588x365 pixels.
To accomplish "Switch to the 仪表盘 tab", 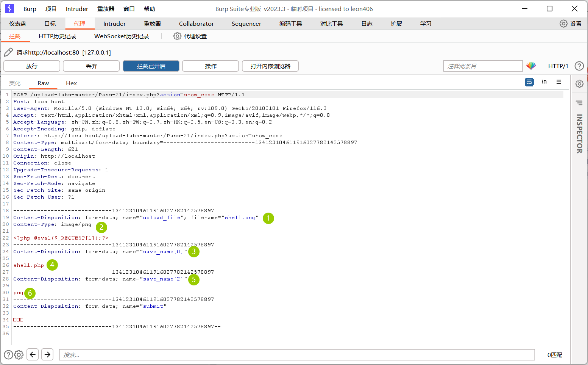I will coord(18,23).
